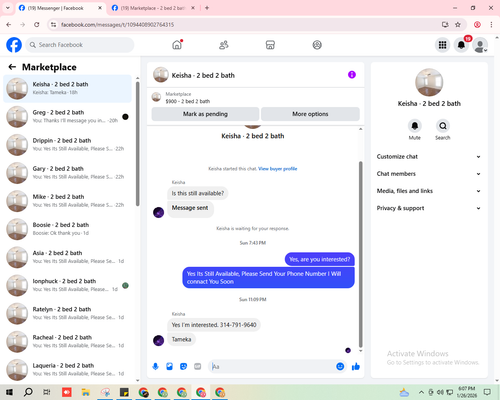Open Drippin - 2 bed 2 bath conversation

67,145
